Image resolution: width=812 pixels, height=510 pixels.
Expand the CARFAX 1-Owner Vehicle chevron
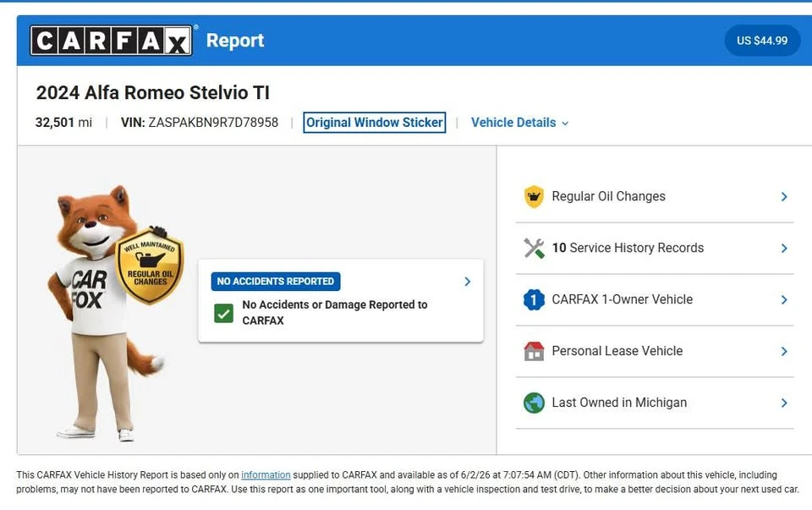click(784, 299)
